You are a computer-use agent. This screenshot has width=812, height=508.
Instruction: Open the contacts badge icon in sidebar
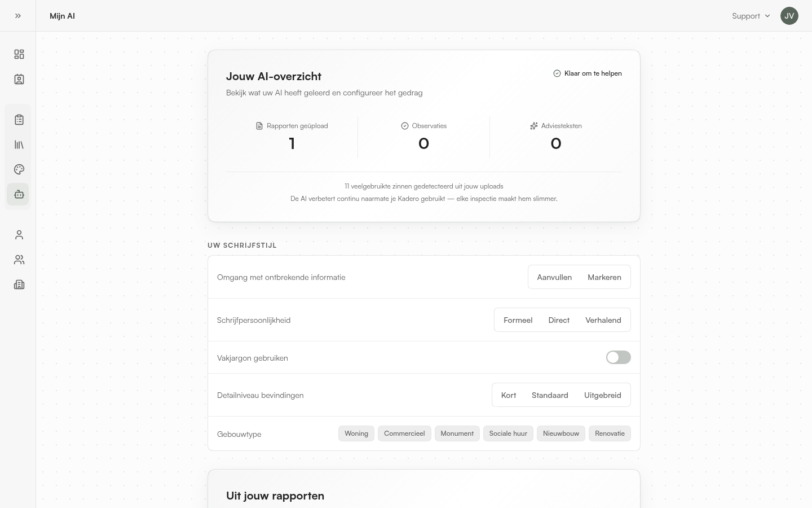[19, 79]
